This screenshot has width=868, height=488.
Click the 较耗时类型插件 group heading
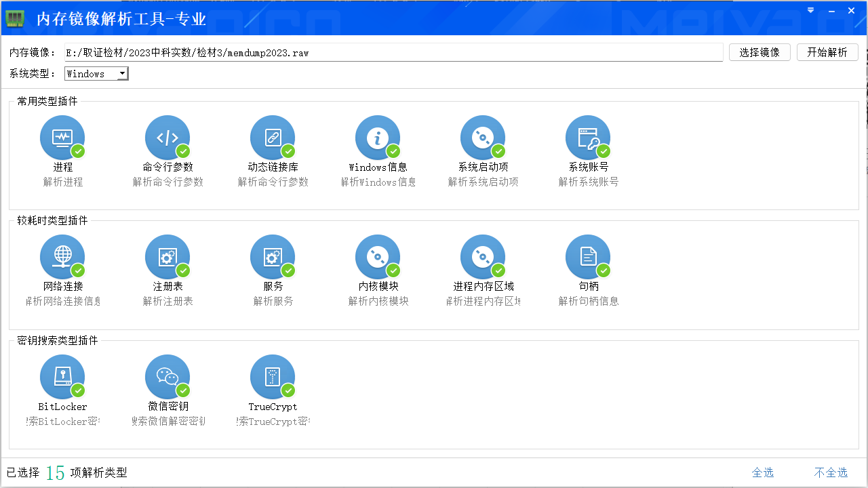tap(52, 220)
